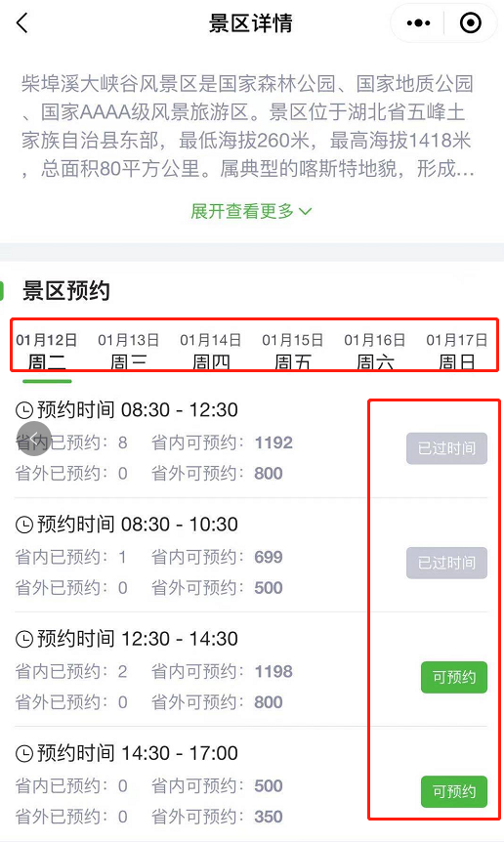Tap clock icon for 12:30 - 14:30 slot

tap(24, 640)
